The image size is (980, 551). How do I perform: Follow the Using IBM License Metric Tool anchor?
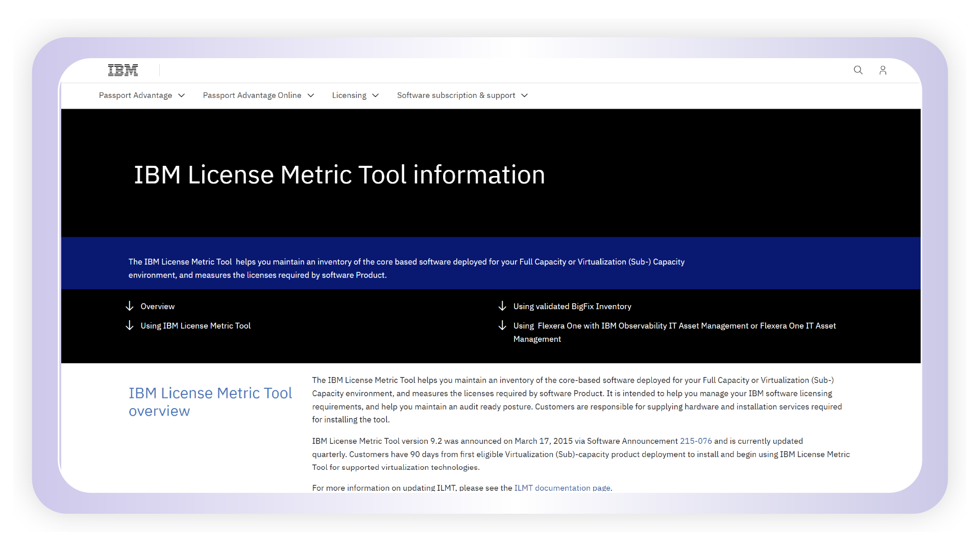pyautogui.click(x=195, y=325)
